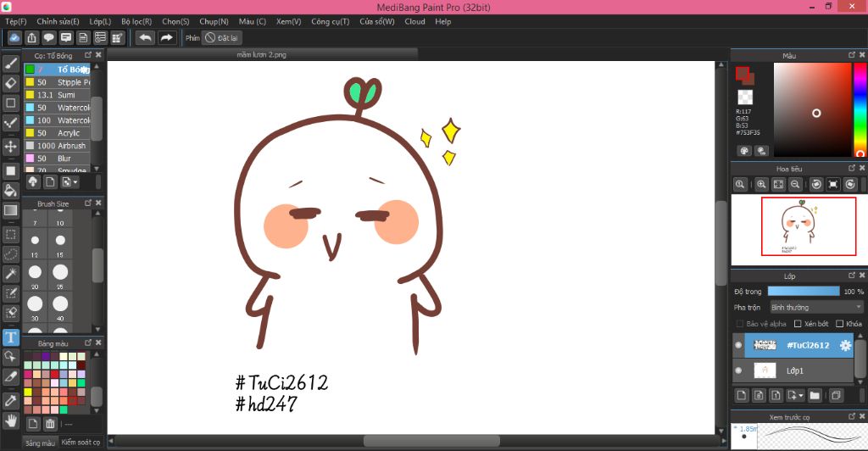The width and height of the screenshot is (868, 451).
Task: Activate the Text tool
Action: (10, 337)
